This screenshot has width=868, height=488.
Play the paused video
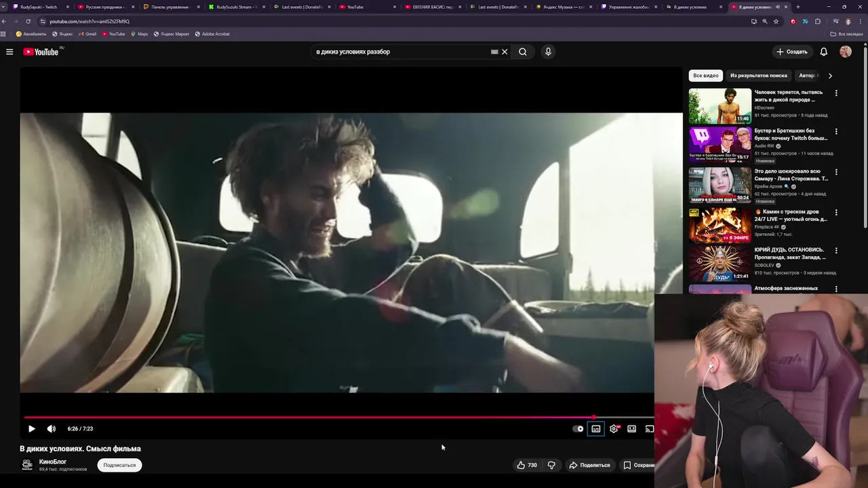click(31, 428)
